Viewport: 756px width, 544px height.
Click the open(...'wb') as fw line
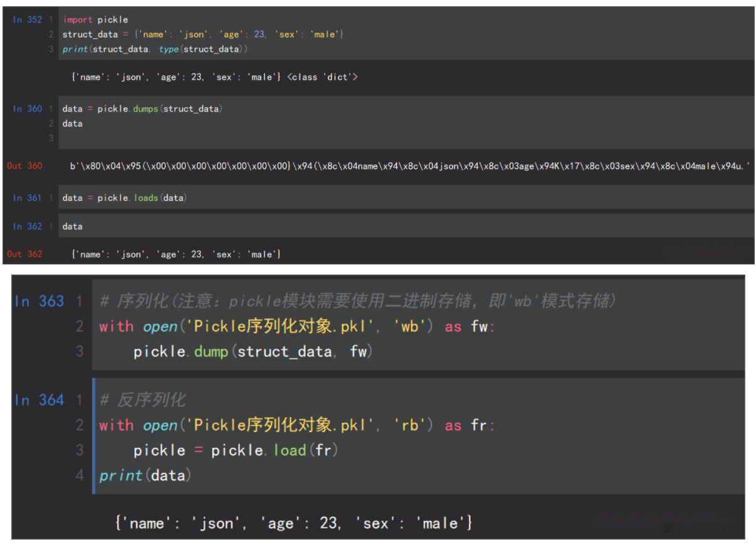click(297, 327)
